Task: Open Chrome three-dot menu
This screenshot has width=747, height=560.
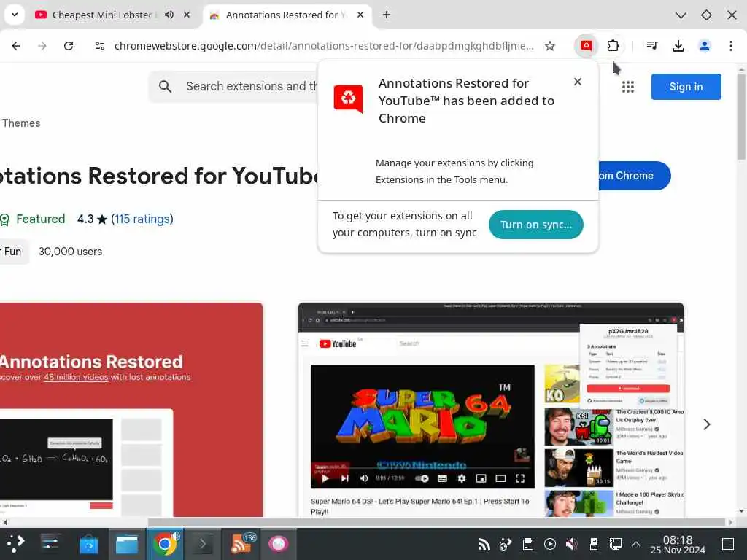Action: [731, 46]
